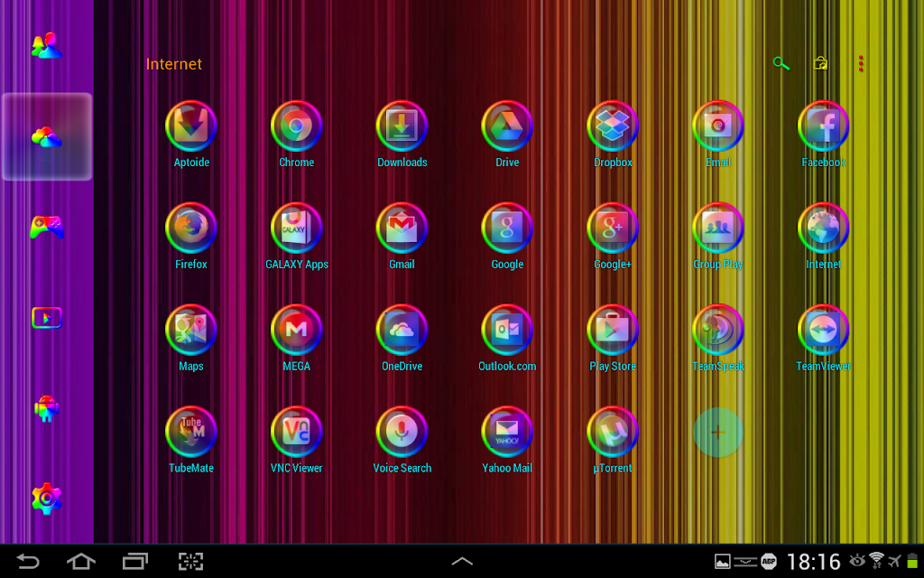This screenshot has height=578, width=924.
Task: Tap the ABP notification icon
Action: click(x=769, y=562)
